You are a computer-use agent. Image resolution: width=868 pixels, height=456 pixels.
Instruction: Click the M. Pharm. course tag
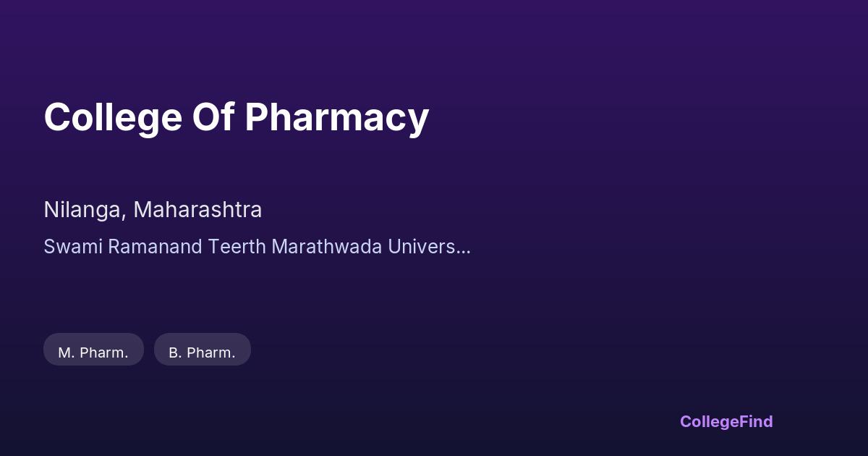93,352
